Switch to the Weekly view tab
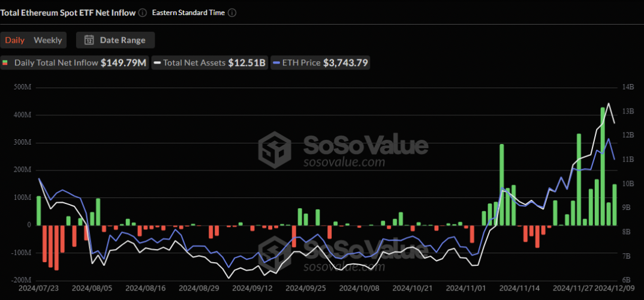 (x=48, y=40)
